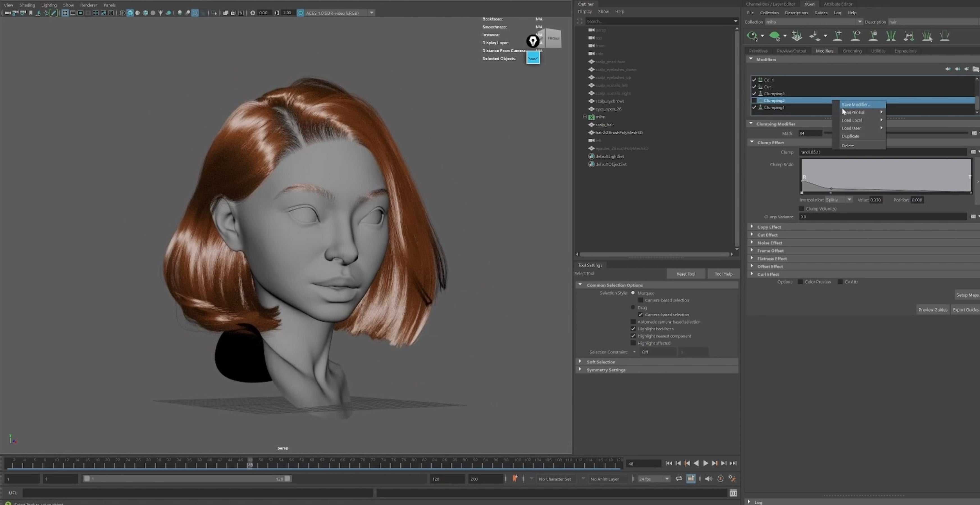Click the select primitives cursor icon
The width and height of the screenshot is (980, 505).
pos(927,36)
